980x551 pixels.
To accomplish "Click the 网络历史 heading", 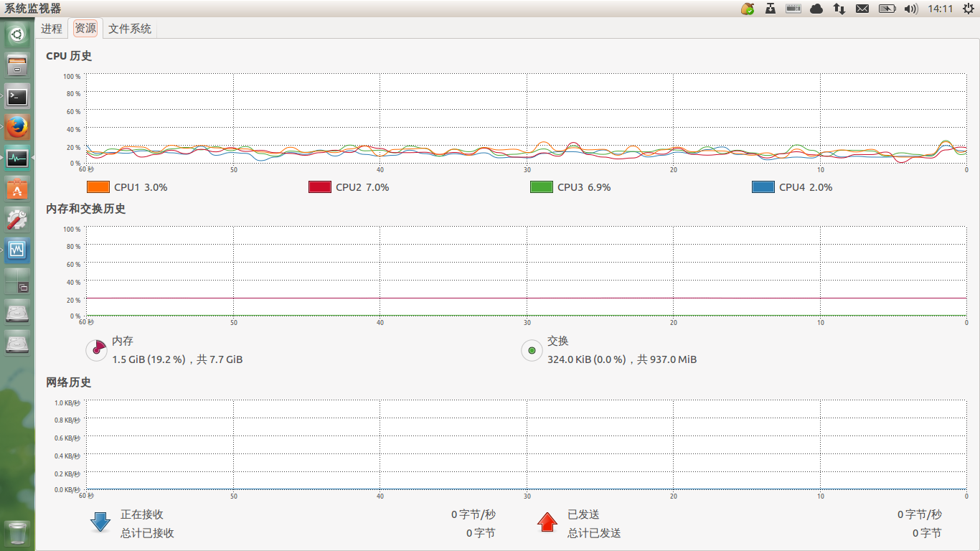I will pos(69,382).
